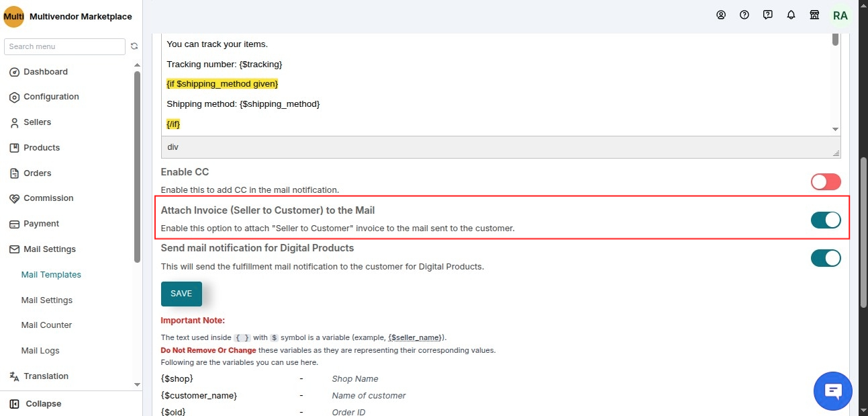Click the Configuration hexagon icon
Screen dimensions: 868x416
pos(14,97)
